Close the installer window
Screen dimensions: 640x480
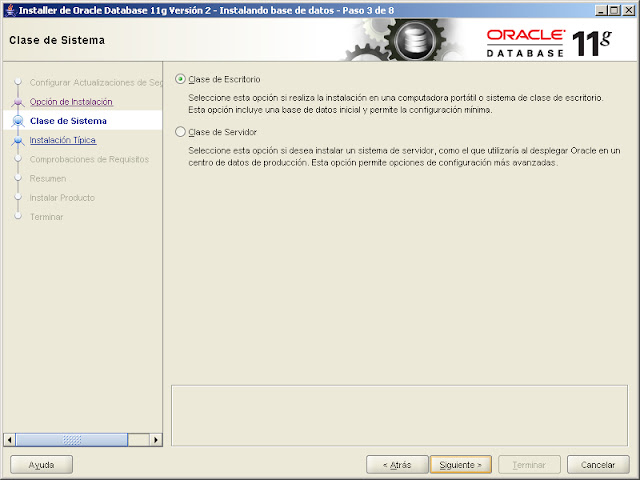[x=629, y=10]
